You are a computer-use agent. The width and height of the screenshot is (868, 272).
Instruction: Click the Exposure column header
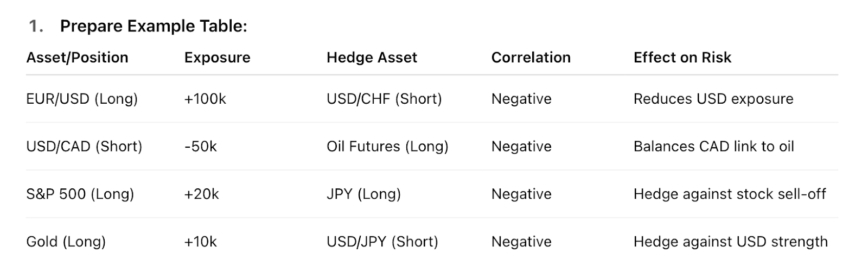click(218, 58)
